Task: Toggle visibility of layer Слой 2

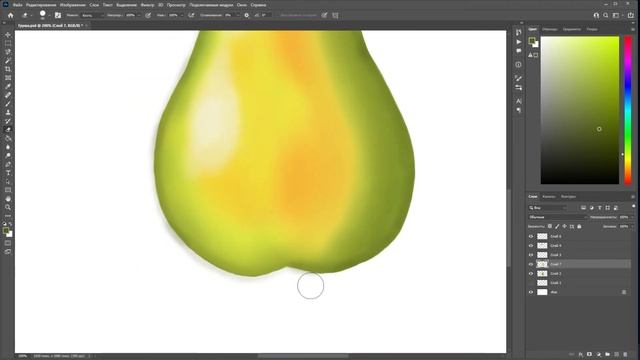Action: pos(531,273)
